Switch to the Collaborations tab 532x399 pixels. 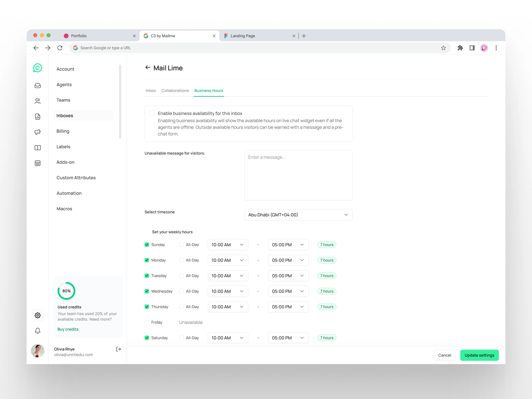pos(175,91)
